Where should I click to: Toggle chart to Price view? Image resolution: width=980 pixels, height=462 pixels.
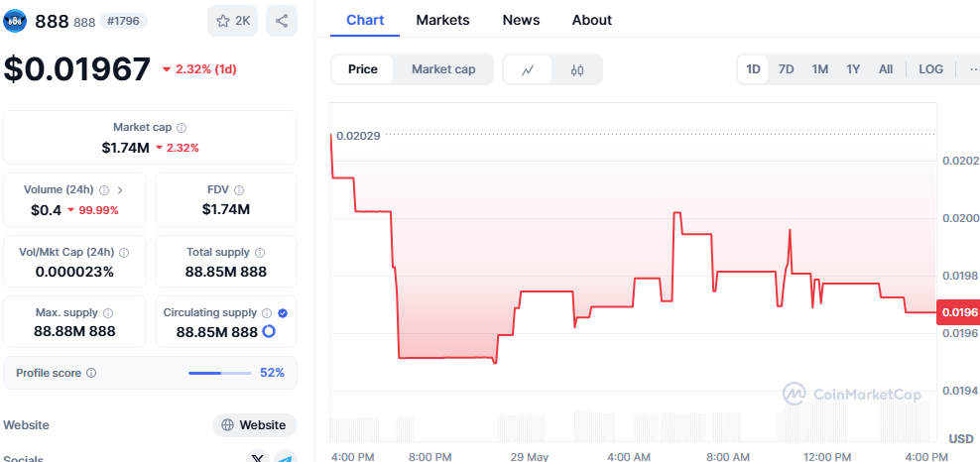(363, 69)
